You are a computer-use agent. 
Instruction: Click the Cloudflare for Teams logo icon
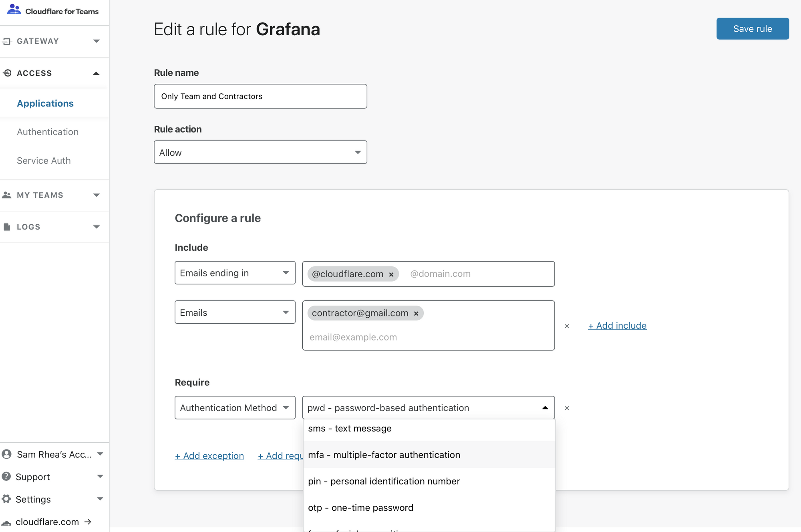tap(14, 9)
